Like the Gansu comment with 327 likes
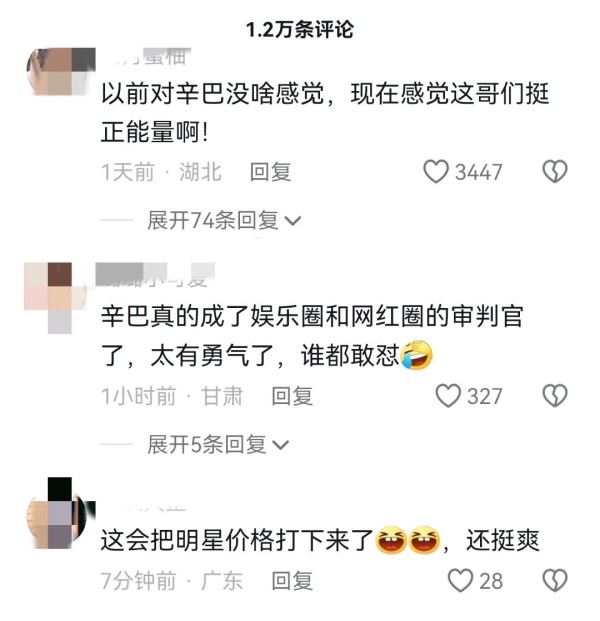The height and width of the screenshot is (621, 600). click(448, 396)
